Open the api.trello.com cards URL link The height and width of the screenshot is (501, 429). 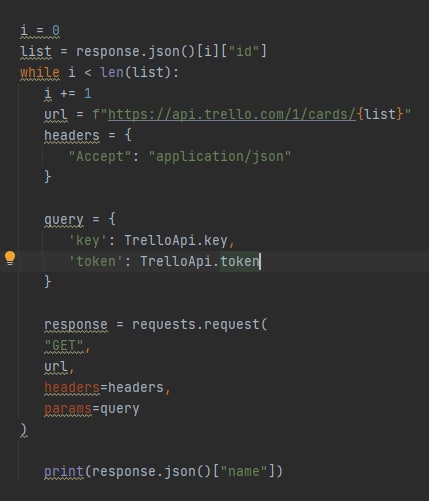(x=232, y=114)
